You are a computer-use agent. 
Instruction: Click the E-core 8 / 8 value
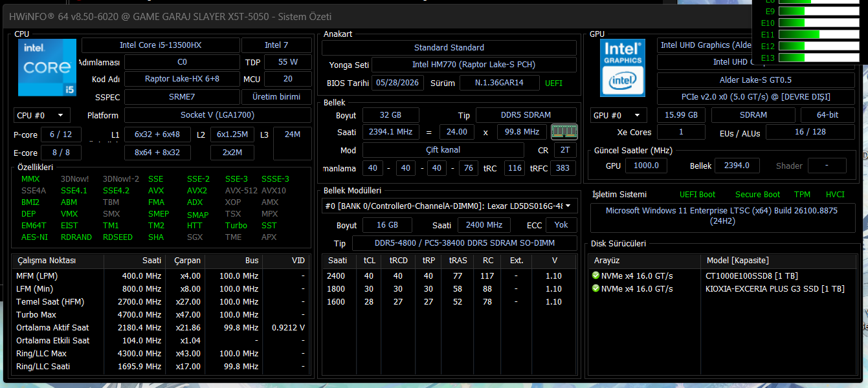tap(61, 153)
